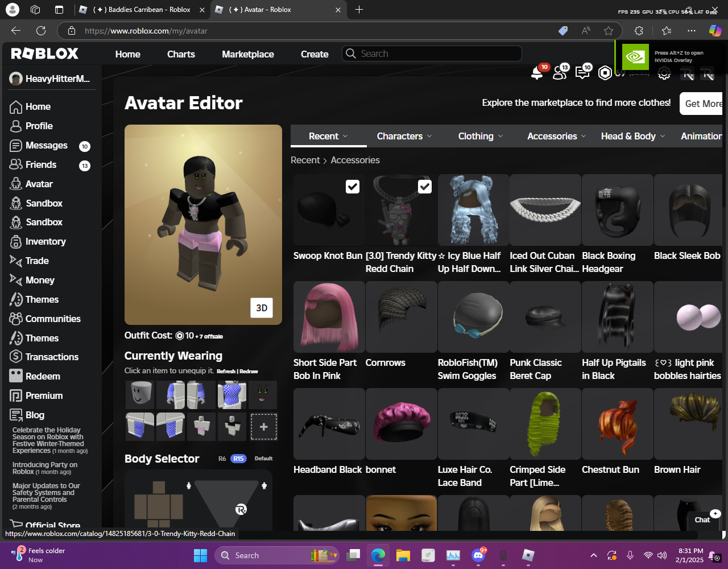
Task: Select the R6 body type
Action: 222,459
